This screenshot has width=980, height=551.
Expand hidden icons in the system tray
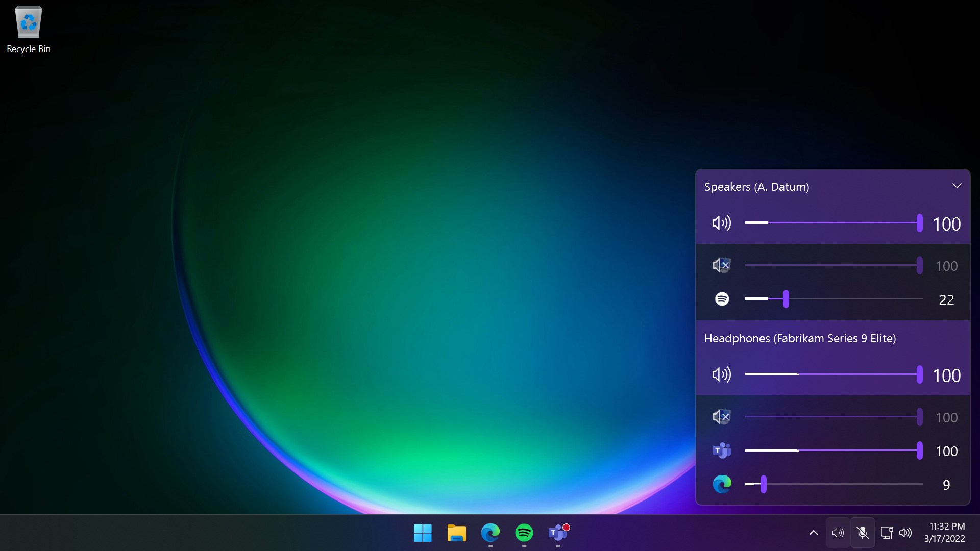point(813,532)
